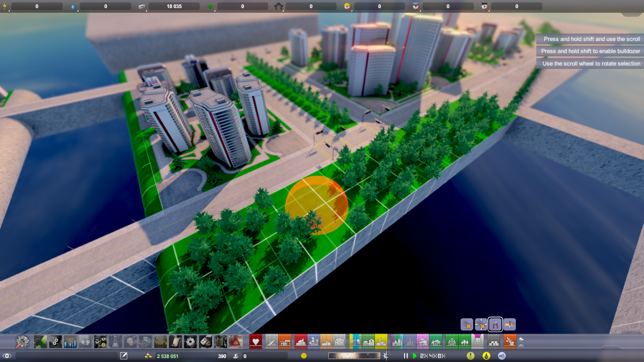The width and height of the screenshot is (644, 362).
Task: Click the gold coins money icon
Action: click(x=149, y=356)
